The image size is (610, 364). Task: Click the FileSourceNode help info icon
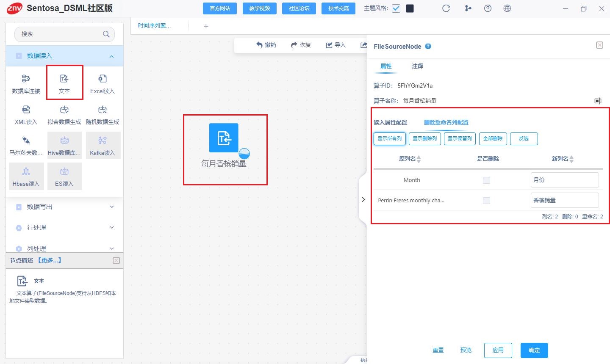coord(428,46)
